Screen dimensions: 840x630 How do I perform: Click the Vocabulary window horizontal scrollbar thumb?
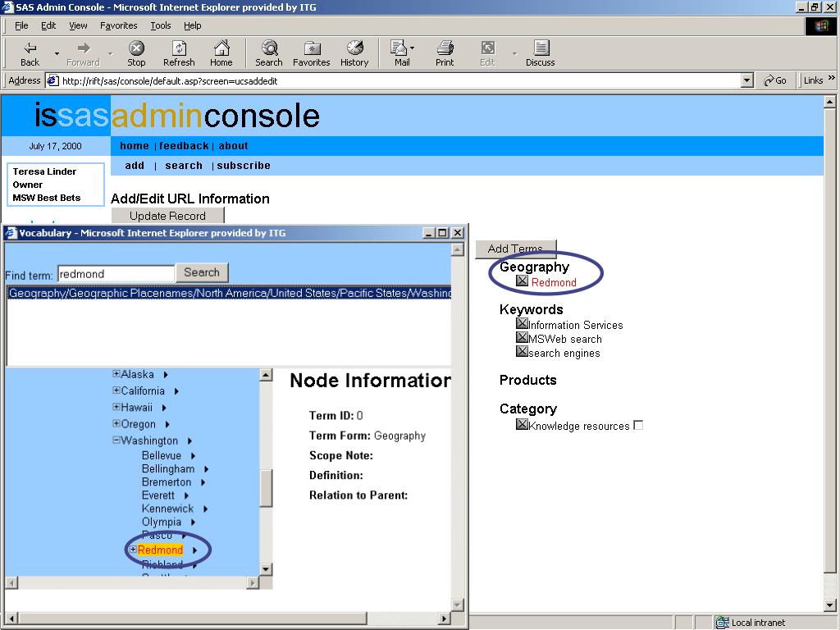(192, 619)
